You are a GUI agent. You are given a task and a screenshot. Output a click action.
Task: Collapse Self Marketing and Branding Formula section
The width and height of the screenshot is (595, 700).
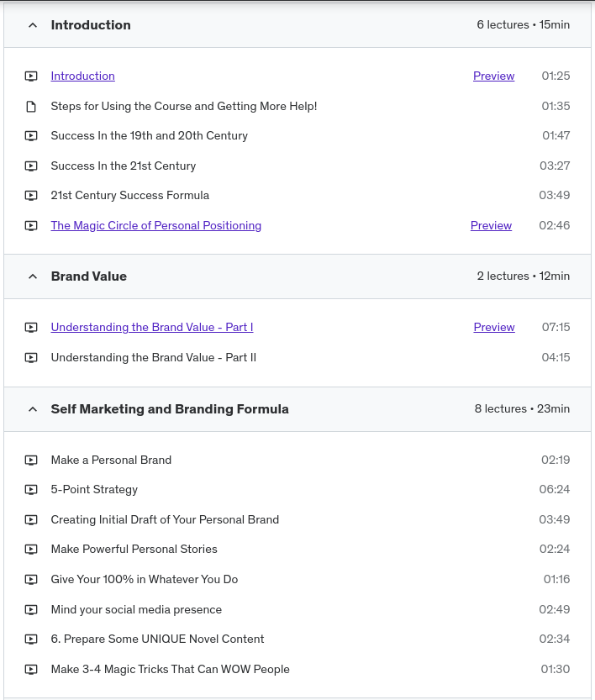(33, 409)
